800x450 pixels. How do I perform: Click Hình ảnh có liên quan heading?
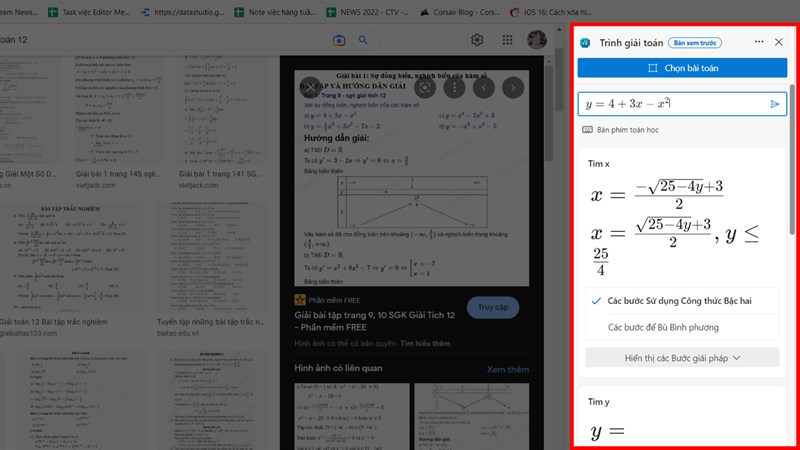(338, 368)
